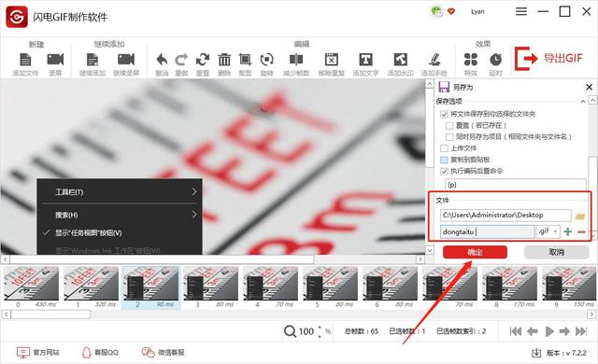This screenshot has height=364, width=598.
Task: Click the green plus icon beside .gif
Action: coord(568,231)
